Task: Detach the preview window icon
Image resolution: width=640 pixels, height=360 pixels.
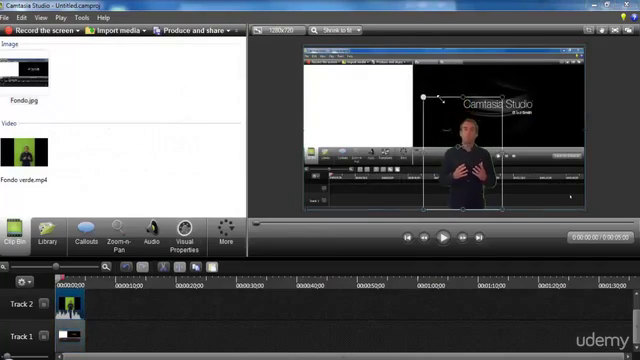Action: [x=628, y=30]
